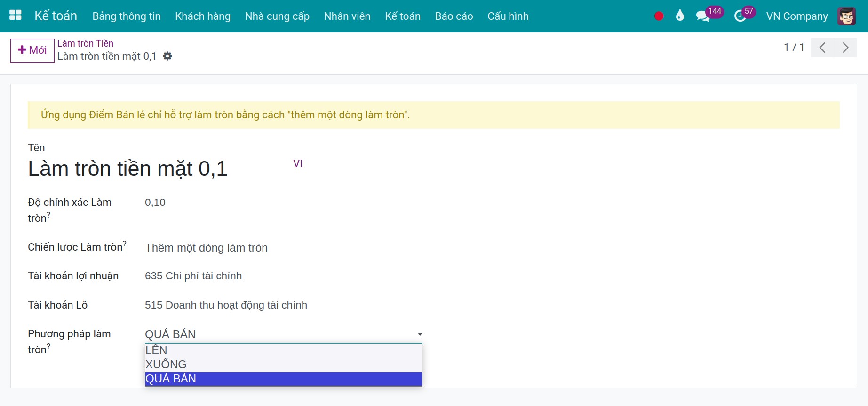Go to the next record arrow
This screenshot has height=406, width=868.
click(845, 48)
